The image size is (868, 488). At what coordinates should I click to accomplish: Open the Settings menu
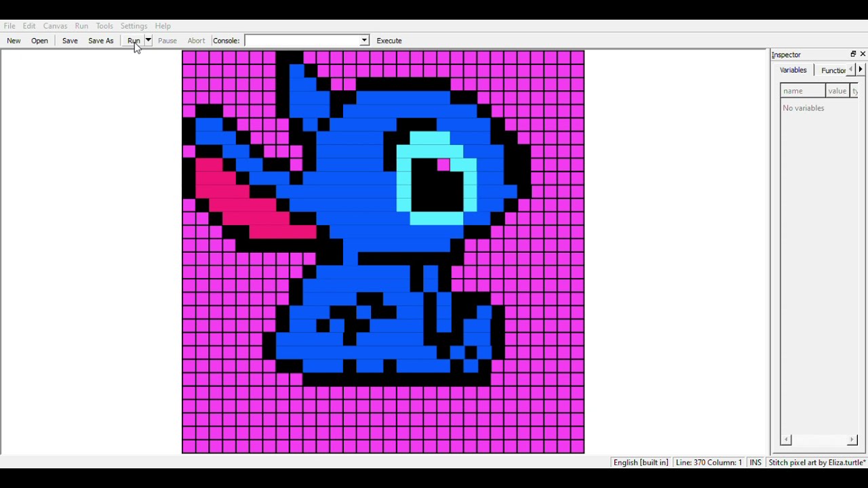[x=134, y=26]
